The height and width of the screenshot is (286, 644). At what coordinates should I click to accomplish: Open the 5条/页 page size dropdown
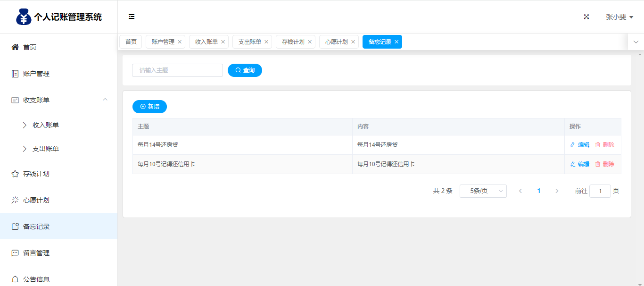(483, 191)
